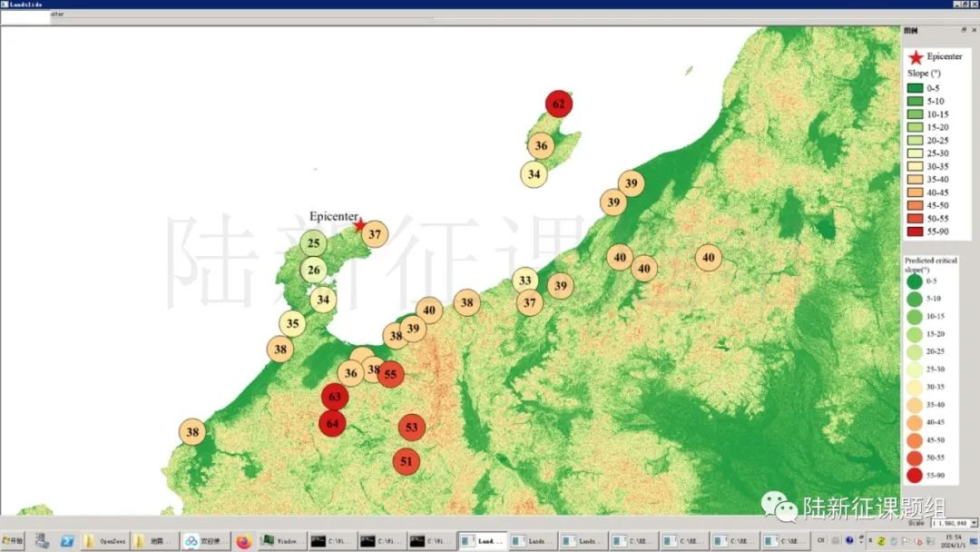Undock the legend panel using its float button
Screen dimensions: 980x552
click(964, 30)
